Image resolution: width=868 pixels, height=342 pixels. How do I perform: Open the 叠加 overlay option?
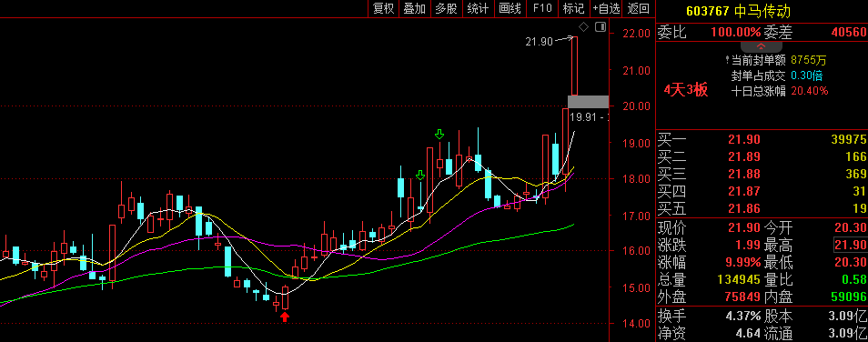coord(415,8)
